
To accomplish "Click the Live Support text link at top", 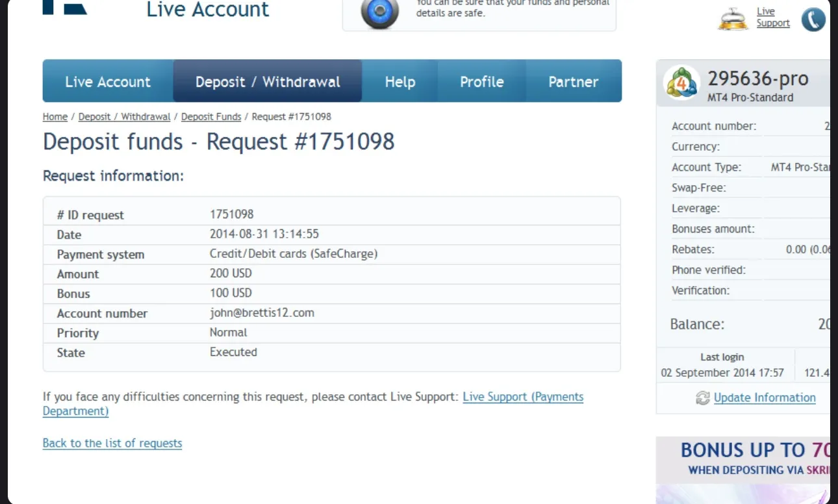I will [x=773, y=18].
